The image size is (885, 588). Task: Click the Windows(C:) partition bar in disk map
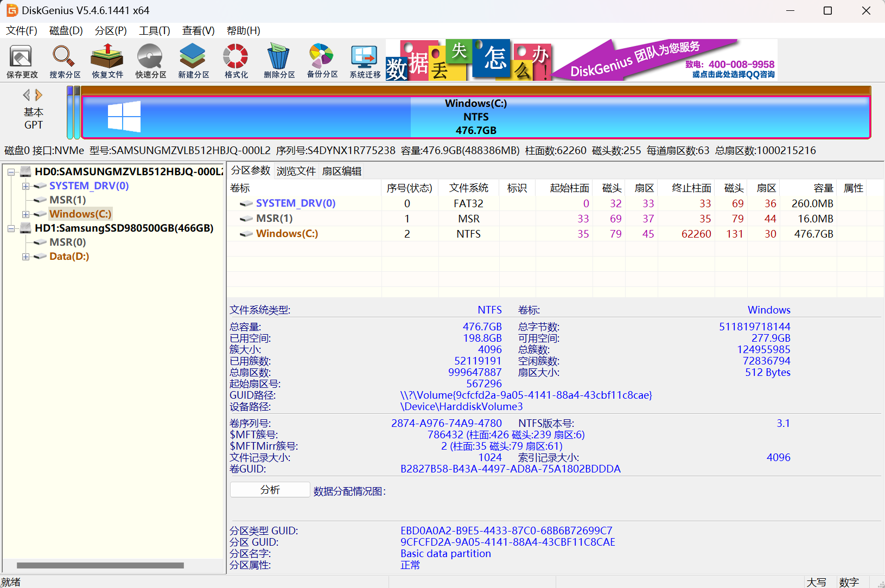476,117
